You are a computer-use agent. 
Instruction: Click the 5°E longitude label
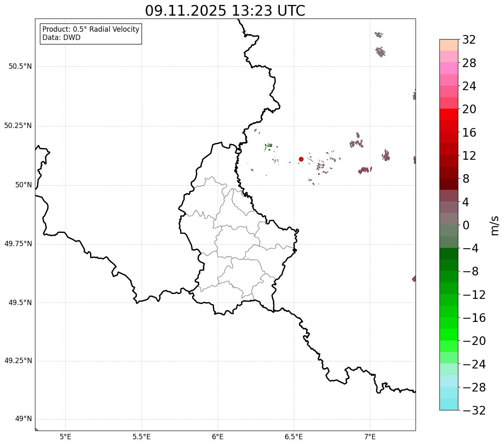65,436
